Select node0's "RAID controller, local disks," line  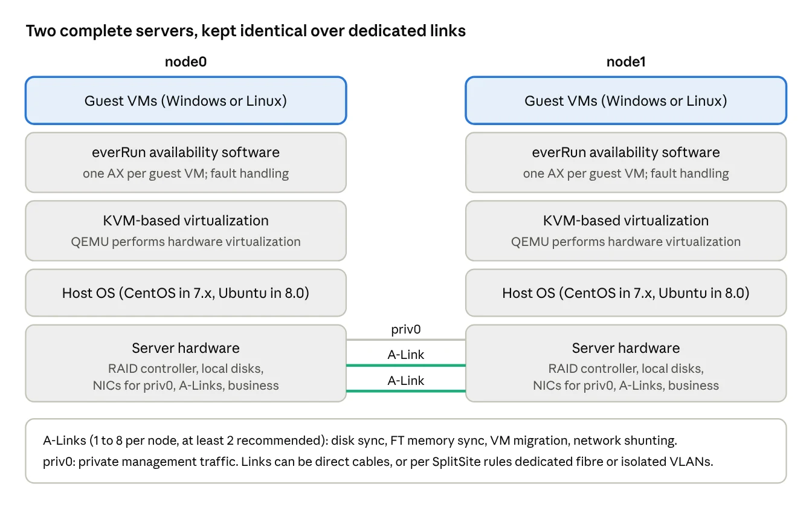click(x=185, y=369)
